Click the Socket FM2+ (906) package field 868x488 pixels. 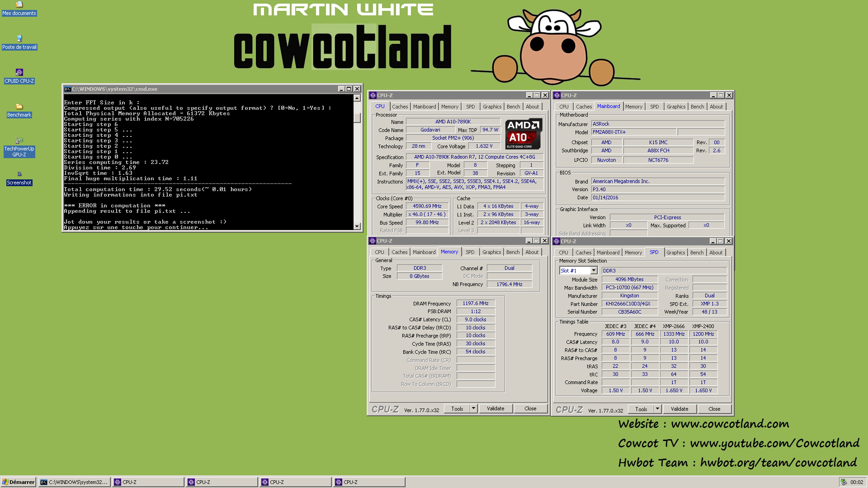point(453,138)
